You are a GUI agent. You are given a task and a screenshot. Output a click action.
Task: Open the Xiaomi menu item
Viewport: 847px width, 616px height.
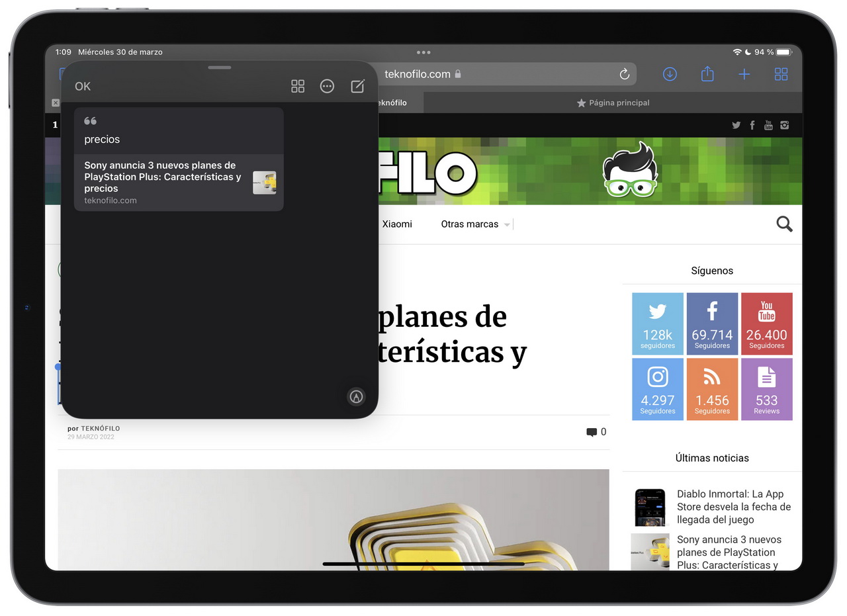[x=397, y=224]
